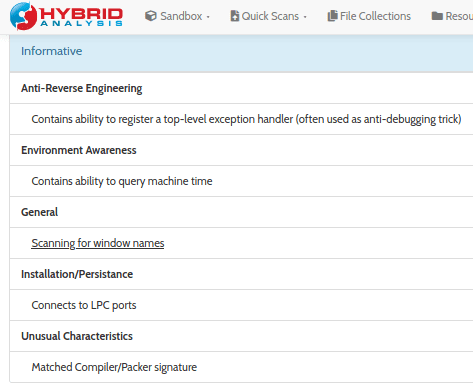Open the Quick Scans menu

coord(268,16)
